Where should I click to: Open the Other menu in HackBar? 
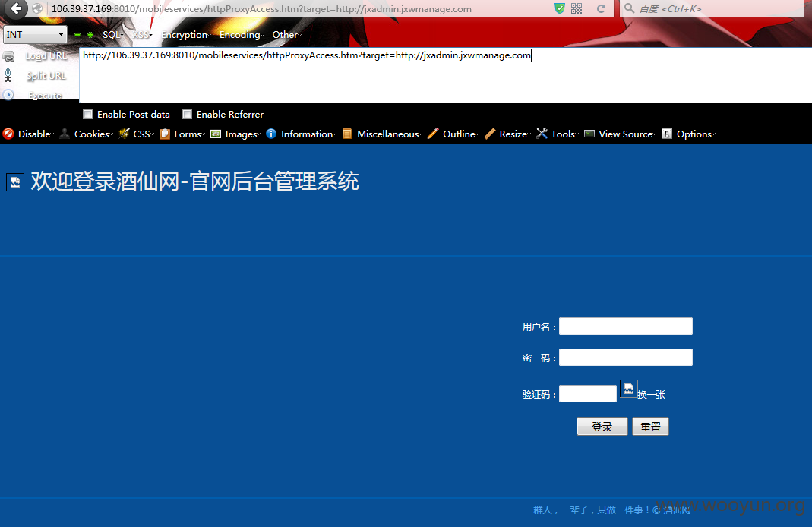(x=286, y=35)
